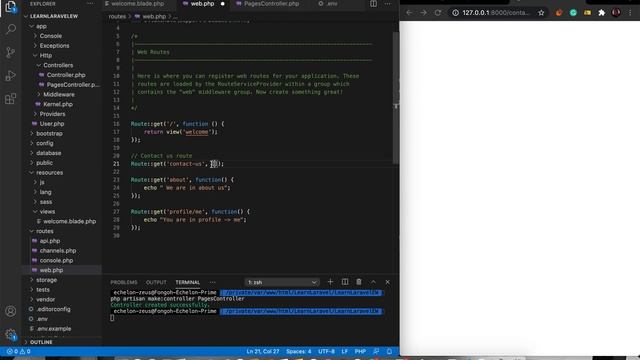Viewport: 640px width, 360px height.
Task: Open the Explorer view in activity bar
Action: click(x=11, y=7)
